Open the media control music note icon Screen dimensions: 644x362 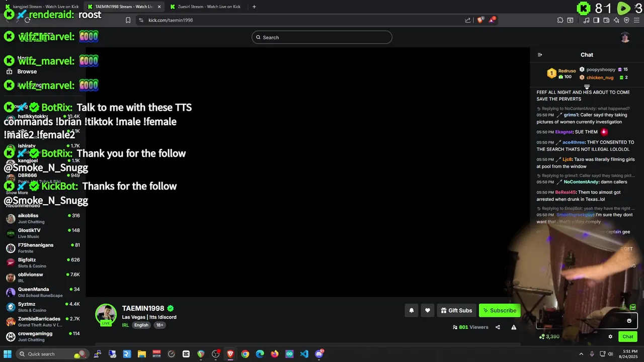586,20
